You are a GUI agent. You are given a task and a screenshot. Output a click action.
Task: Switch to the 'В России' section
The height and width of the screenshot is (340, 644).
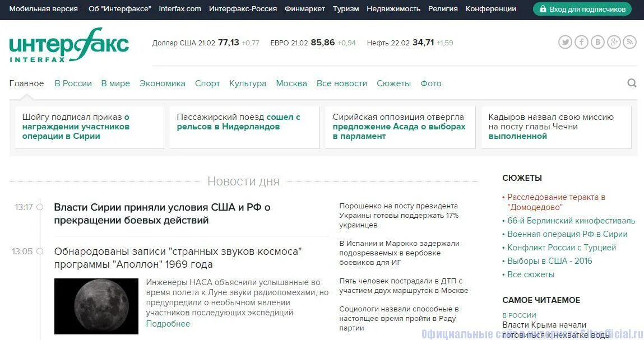point(73,83)
